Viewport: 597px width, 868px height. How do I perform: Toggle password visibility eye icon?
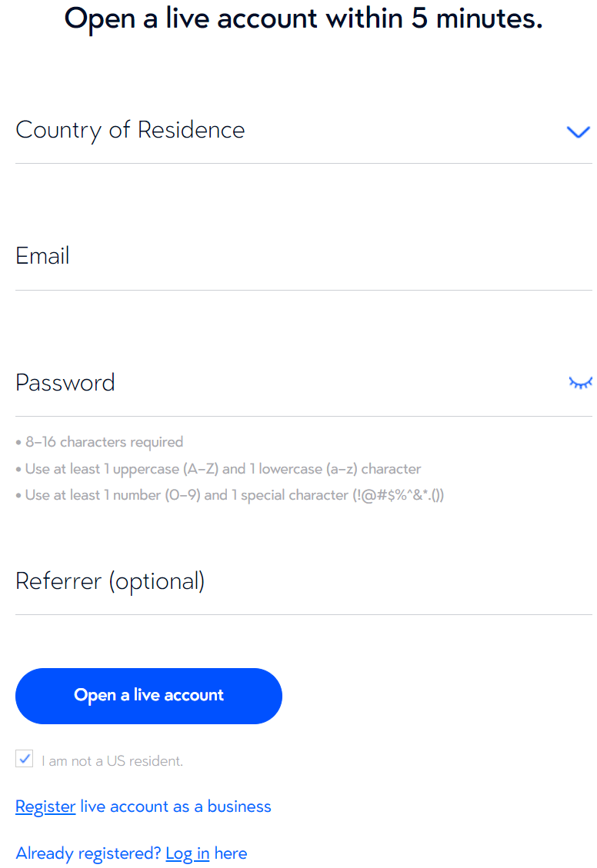(x=580, y=382)
